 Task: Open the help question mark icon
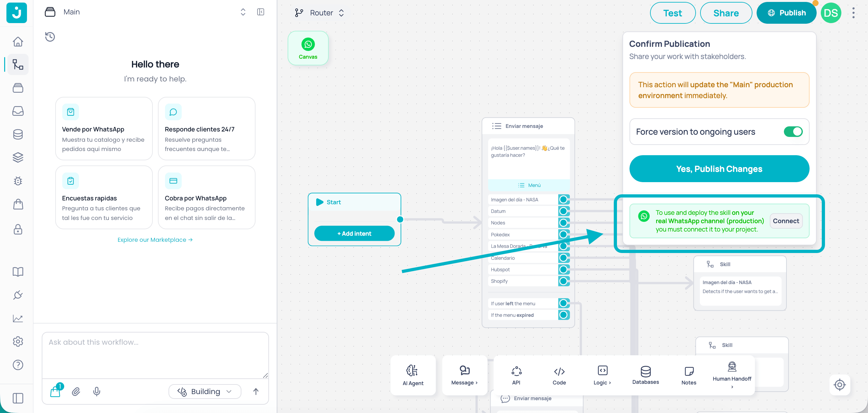click(x=18, y=365)
